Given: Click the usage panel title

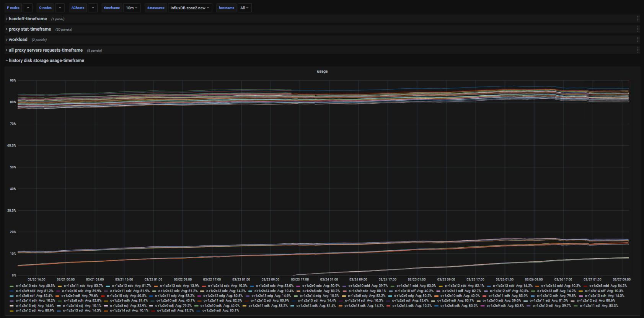Looking at the screenshot, I should [x=322, y=71].
